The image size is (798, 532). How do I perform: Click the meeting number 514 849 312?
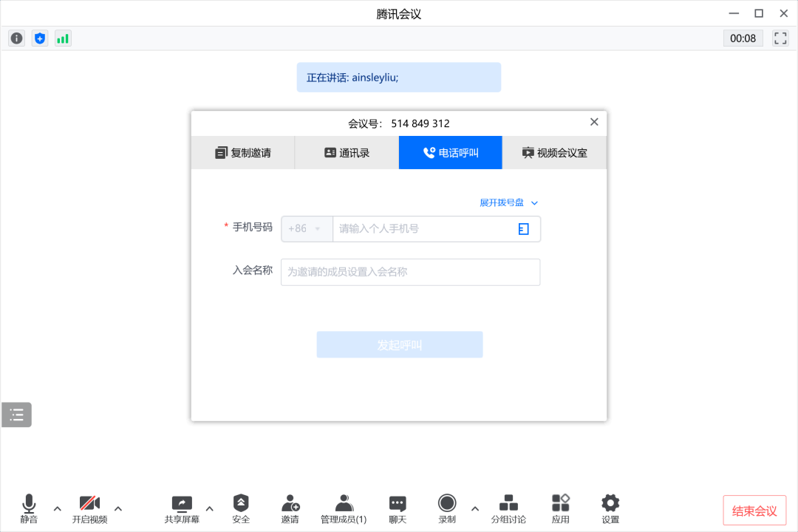click(420, 123)
